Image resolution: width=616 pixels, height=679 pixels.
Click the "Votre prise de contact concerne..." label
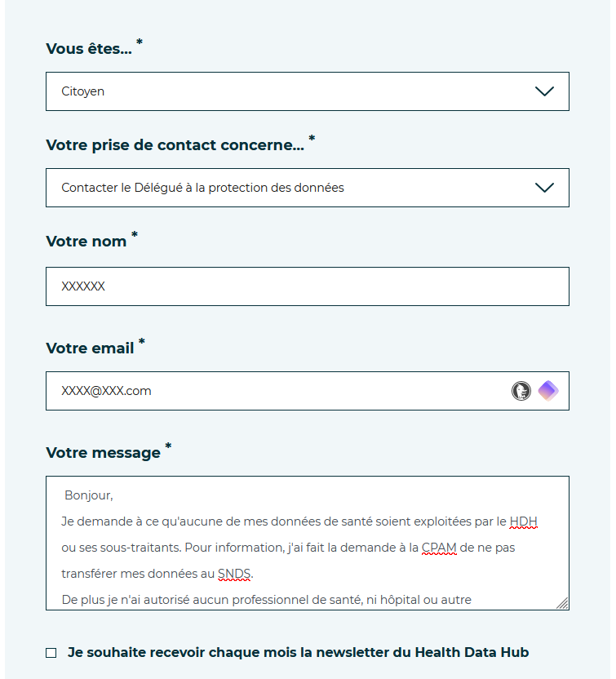tap(175, 145)
